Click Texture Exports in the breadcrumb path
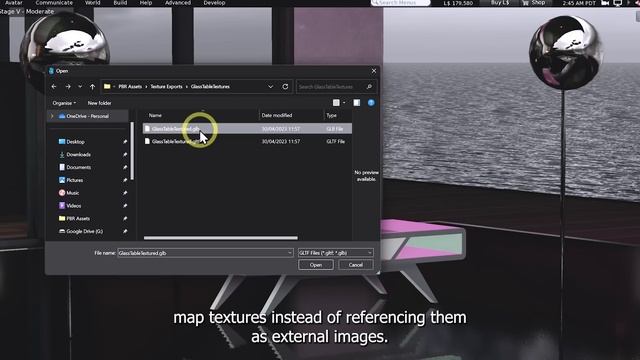The image size is (640, 360). (166, 87)
